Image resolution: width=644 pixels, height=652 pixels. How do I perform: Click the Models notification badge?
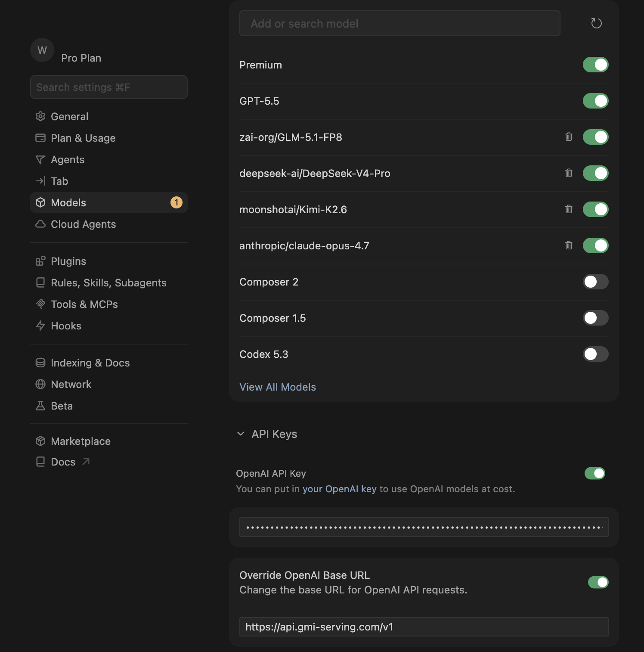pyautogui.click(x=176, y=202)
